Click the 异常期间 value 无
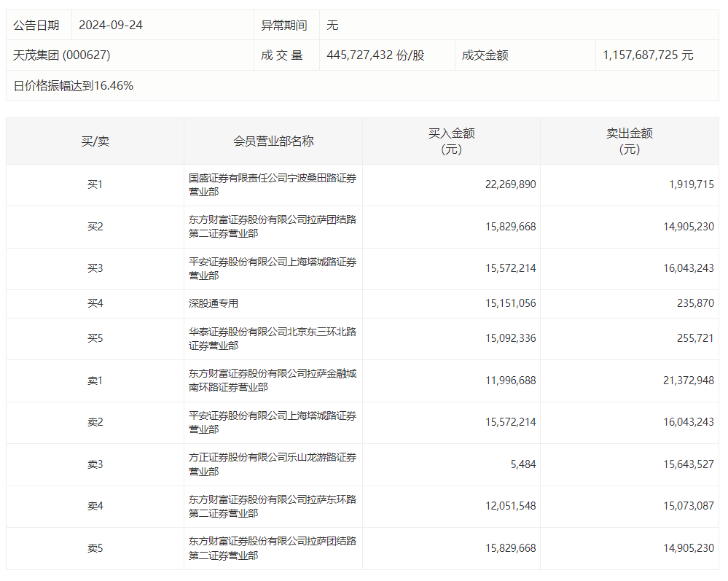The image size is (728, 581). (332, 25)
